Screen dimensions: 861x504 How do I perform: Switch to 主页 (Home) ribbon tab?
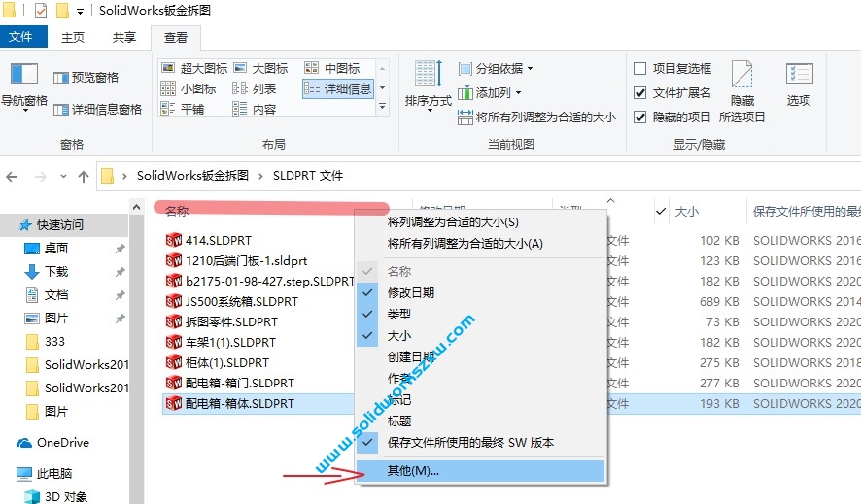coord(73,37)
